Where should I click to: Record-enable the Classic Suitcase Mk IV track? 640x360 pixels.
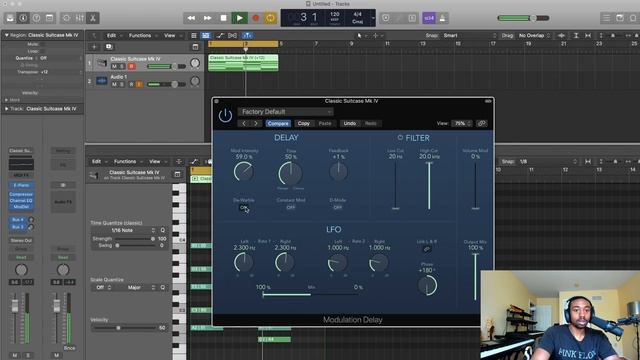coord(131,66)
